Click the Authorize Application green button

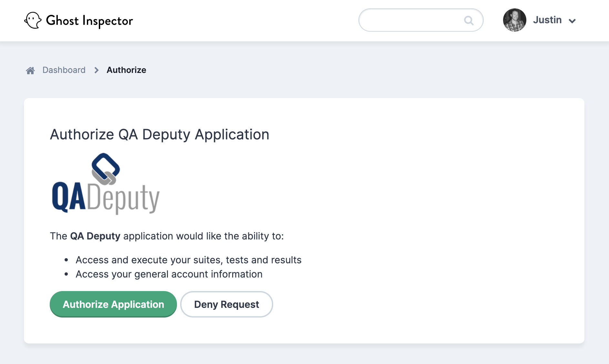click(x=113, y=304)
